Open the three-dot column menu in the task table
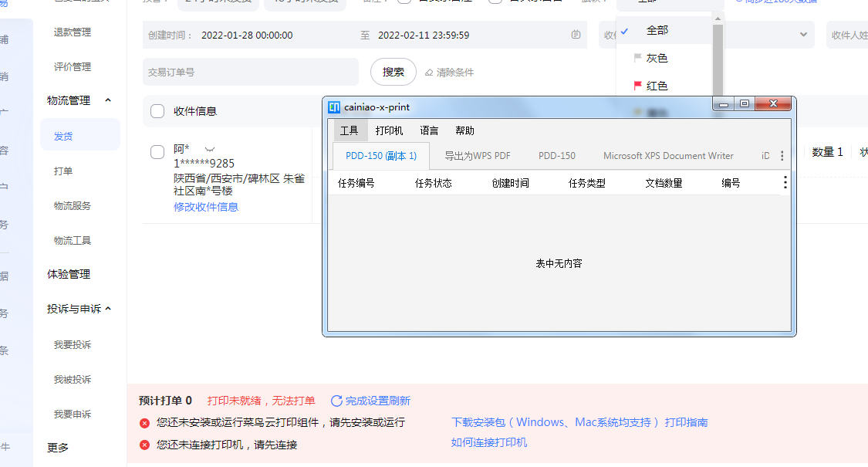868x467 pixels. pyautogui.click(x=785, y=183)
